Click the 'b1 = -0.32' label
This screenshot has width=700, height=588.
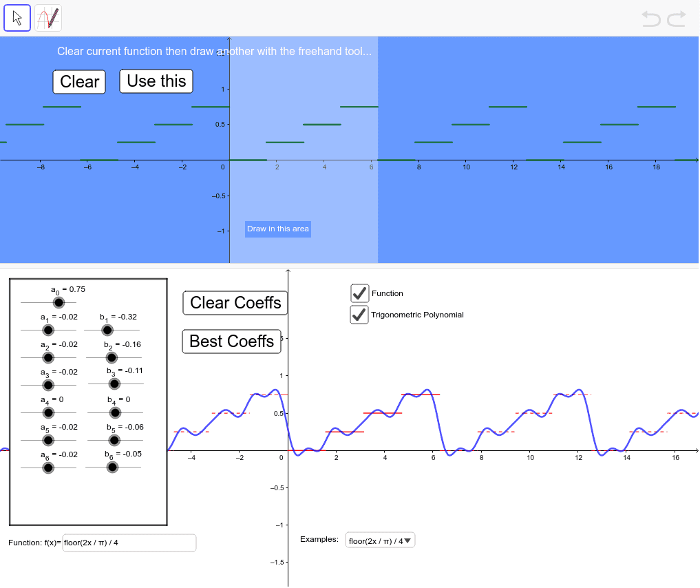pos(118,317)
